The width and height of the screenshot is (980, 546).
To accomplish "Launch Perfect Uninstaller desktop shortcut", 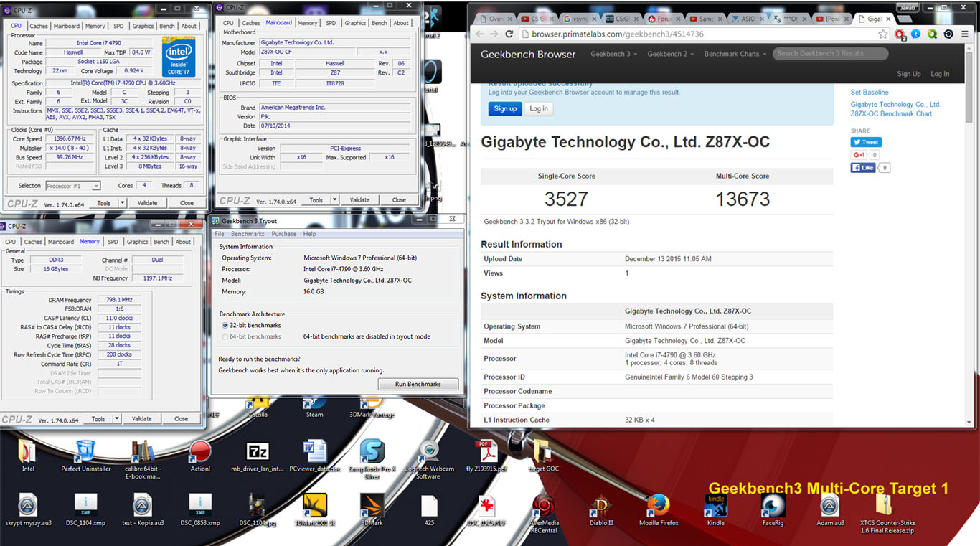I will point(85,455).
